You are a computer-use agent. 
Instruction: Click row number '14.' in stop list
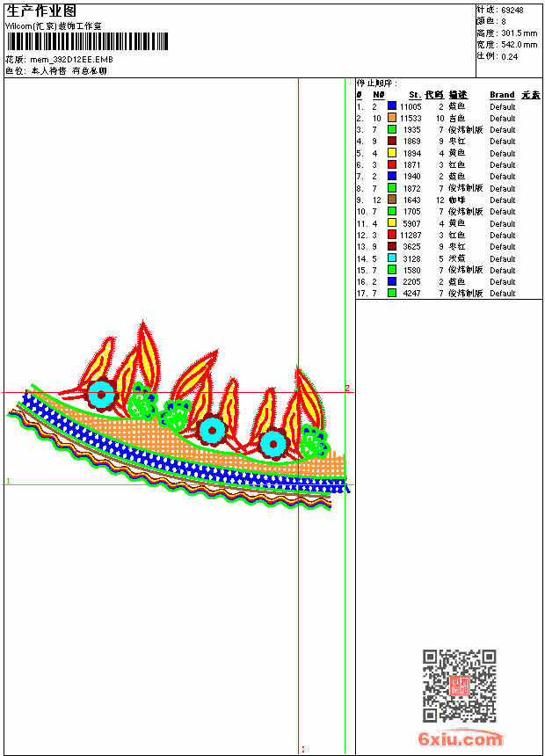[362, 259]
